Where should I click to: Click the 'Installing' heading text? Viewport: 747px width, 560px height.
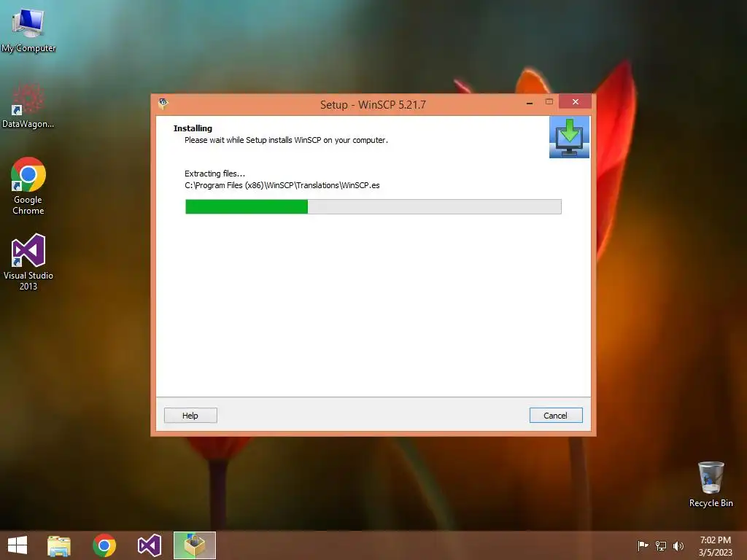coord(193,128)
